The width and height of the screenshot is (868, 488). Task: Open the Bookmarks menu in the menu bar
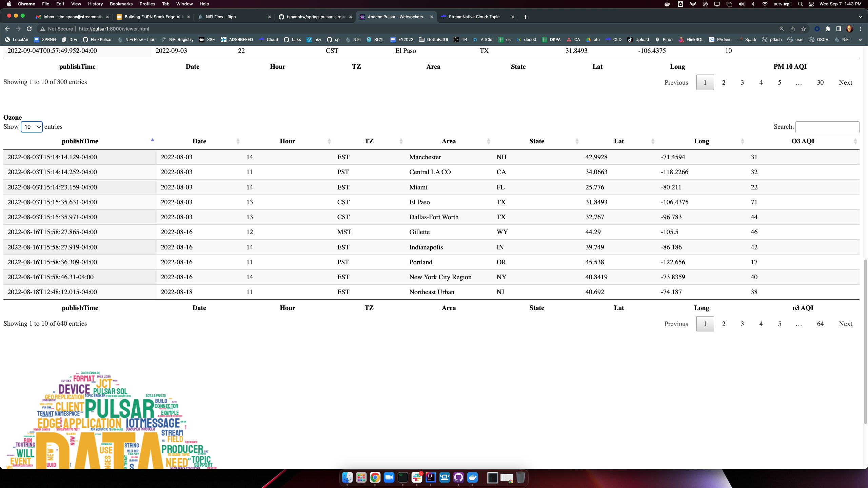121,4
